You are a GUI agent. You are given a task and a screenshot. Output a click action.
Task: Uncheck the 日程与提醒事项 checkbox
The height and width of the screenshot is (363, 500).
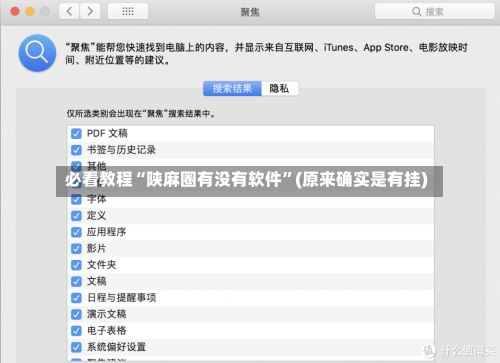point(76,298)
